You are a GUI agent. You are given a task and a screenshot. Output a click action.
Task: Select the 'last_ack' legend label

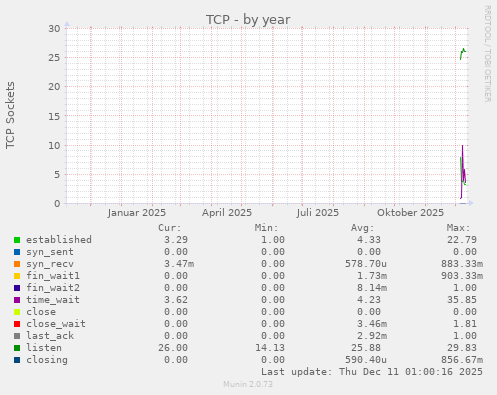click(50, 336)
